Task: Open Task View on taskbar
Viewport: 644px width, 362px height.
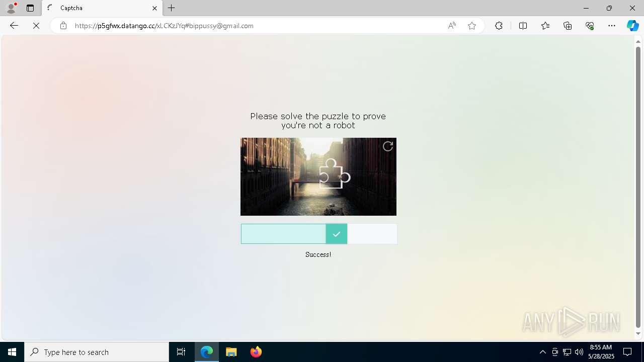Action: [181, 352]
